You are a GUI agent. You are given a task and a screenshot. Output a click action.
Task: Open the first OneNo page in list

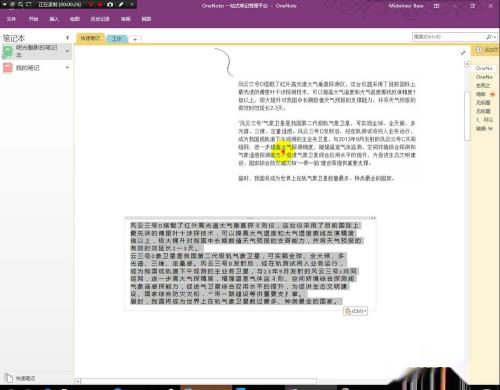484,68
